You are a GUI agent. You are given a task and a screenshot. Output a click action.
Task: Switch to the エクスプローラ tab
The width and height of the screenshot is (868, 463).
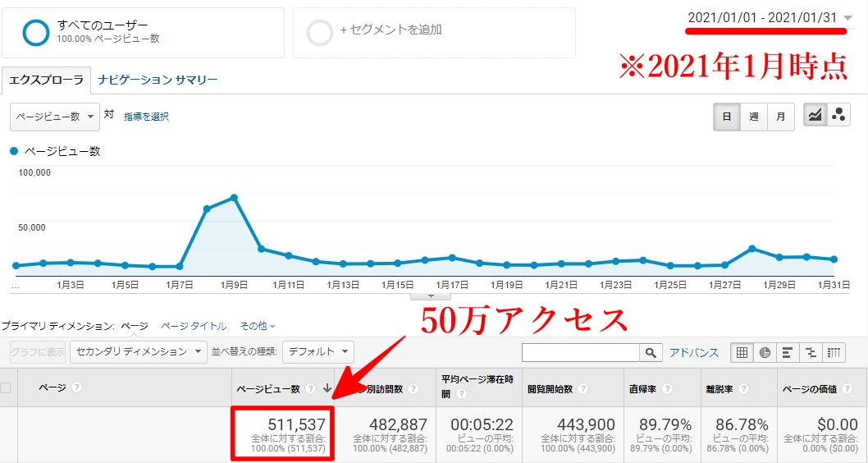pyautogui.click(x=46, y=80)
